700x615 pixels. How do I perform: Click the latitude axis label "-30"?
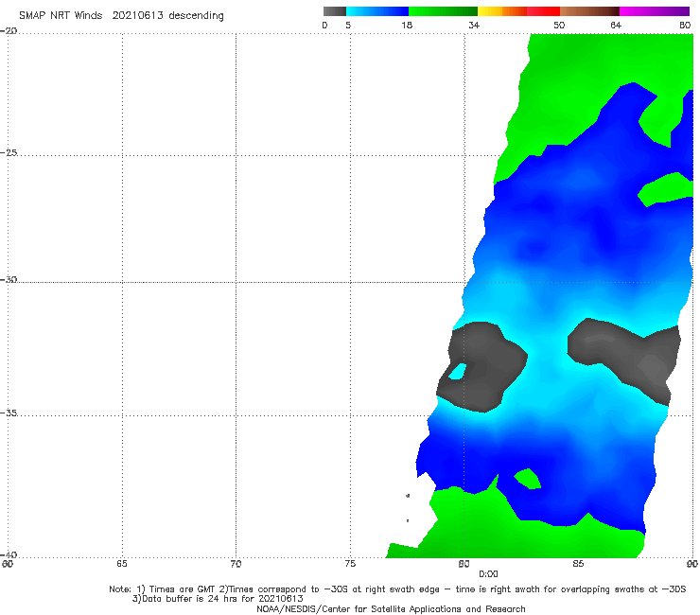(x=9, y=279)
